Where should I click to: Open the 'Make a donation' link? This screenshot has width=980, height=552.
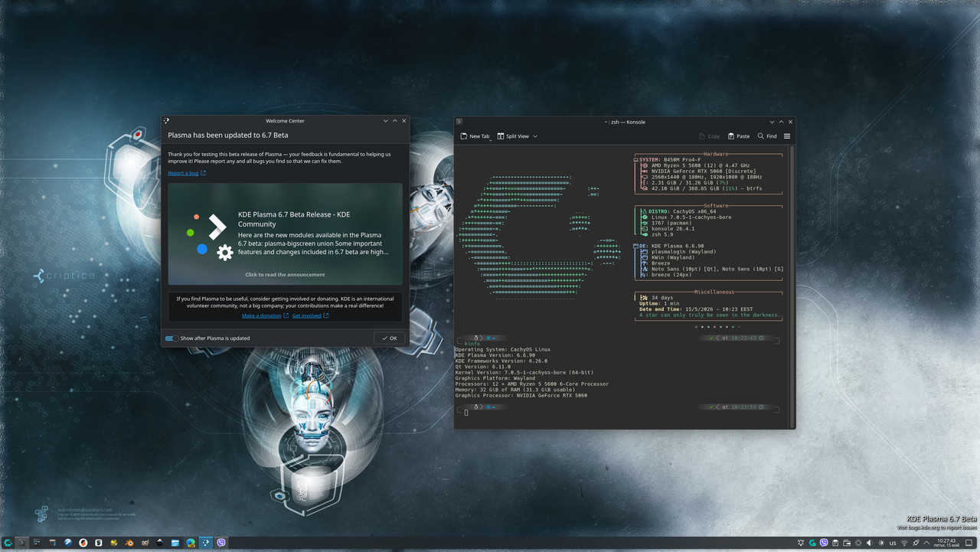pos(265,315)
